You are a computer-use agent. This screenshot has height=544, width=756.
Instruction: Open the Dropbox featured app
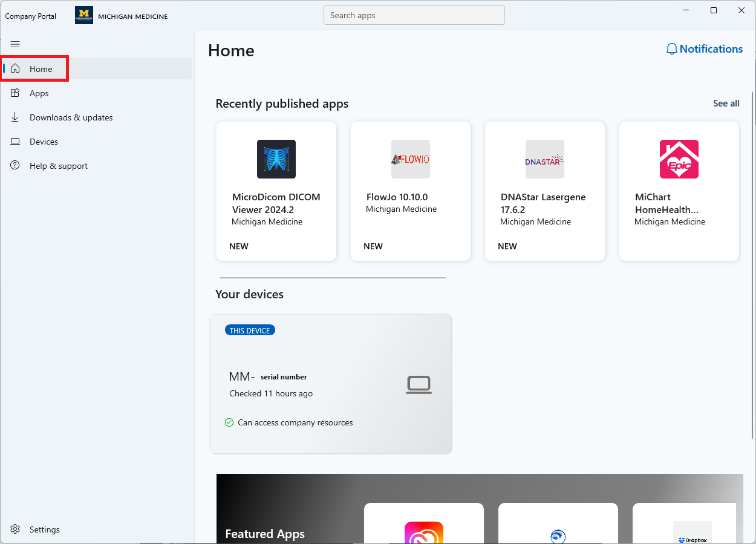click(x=692, y=533)
